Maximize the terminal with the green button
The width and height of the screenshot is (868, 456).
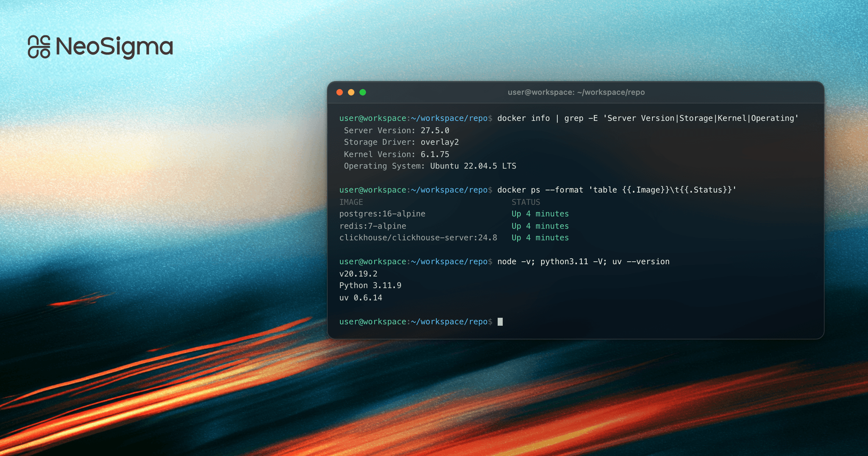click(x=363, y=92)
